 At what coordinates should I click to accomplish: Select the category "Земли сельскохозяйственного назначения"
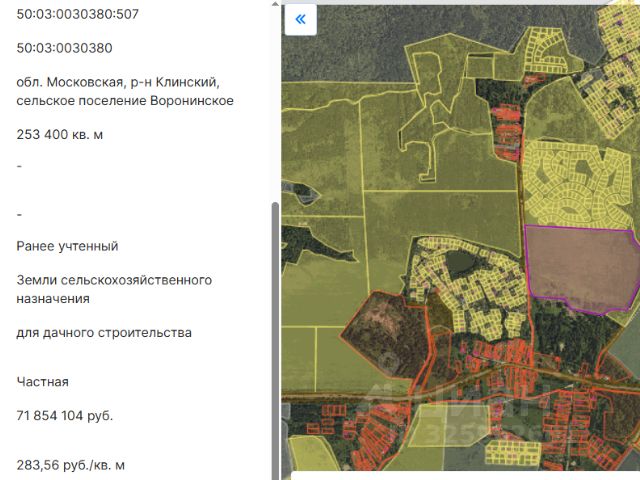coord(114,289)
